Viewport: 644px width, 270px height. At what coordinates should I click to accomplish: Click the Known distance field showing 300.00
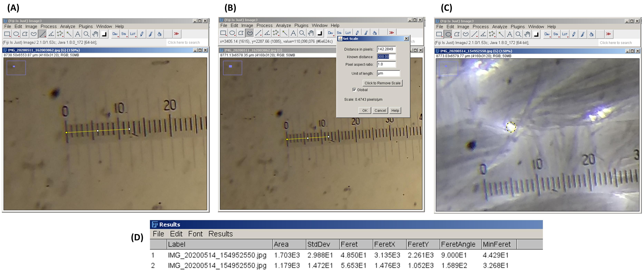coord(386,57)
